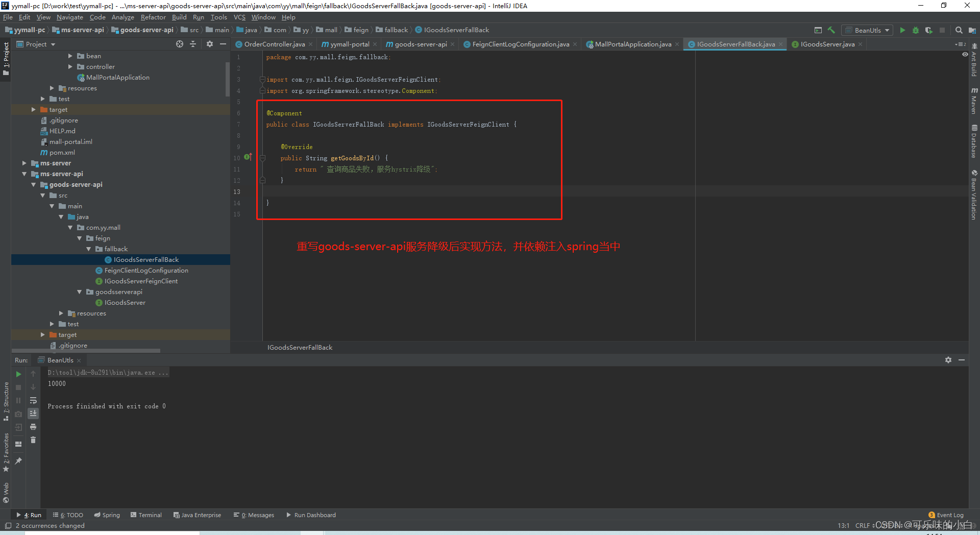The width and height of the screenshot is (980, 535).
Task: Run BeanUtls with the green toolbar arrow
Action: pyautogui.click(x=902, y=30)
